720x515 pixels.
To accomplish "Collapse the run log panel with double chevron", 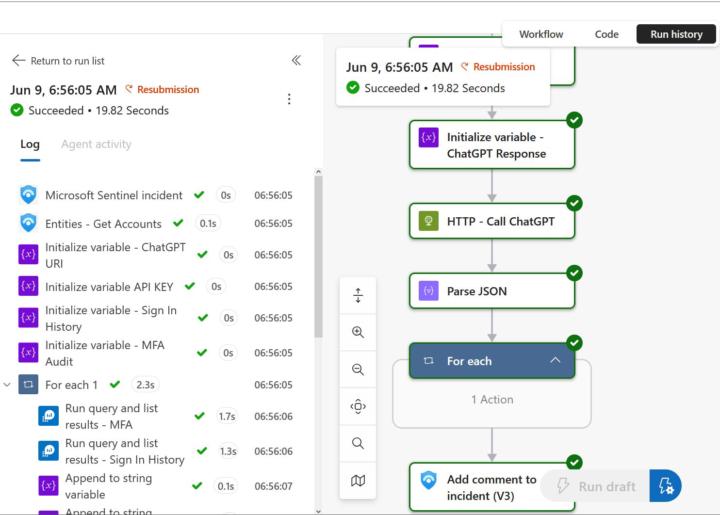I will [x=296, y=60].
